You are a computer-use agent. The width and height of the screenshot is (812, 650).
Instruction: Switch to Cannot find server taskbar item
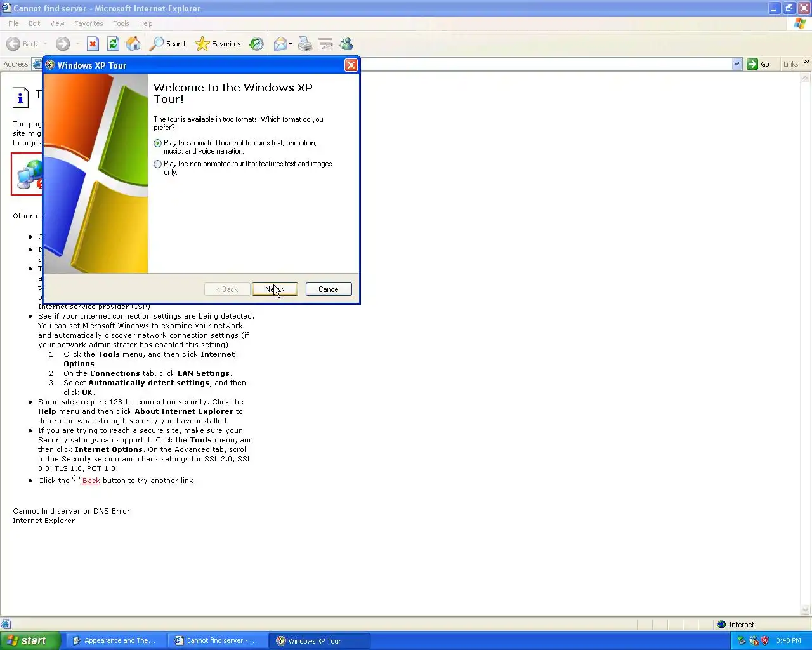(218, 641)
